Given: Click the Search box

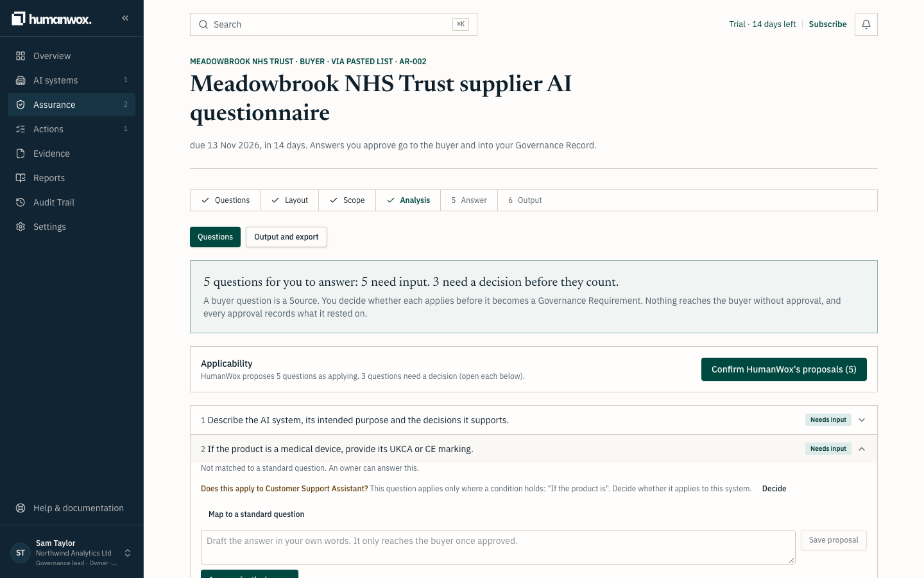Looking at the screenshot, I should pyautogui.click(x=334, y=24).
